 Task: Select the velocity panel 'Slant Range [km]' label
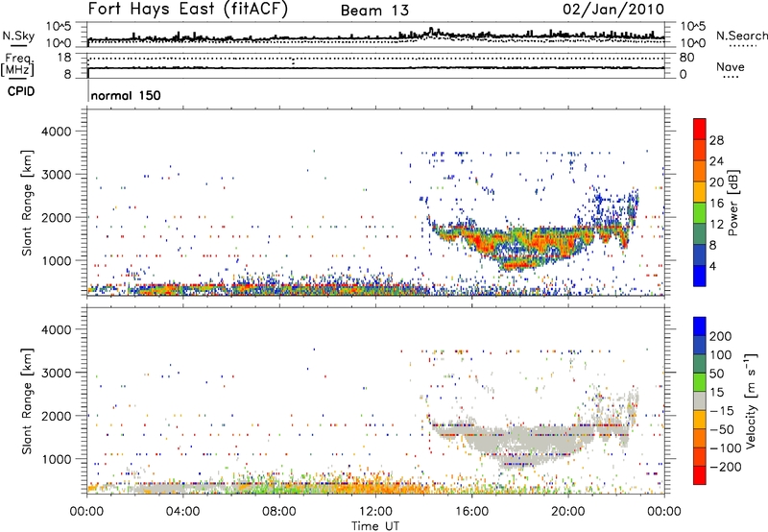coord(27,400)
